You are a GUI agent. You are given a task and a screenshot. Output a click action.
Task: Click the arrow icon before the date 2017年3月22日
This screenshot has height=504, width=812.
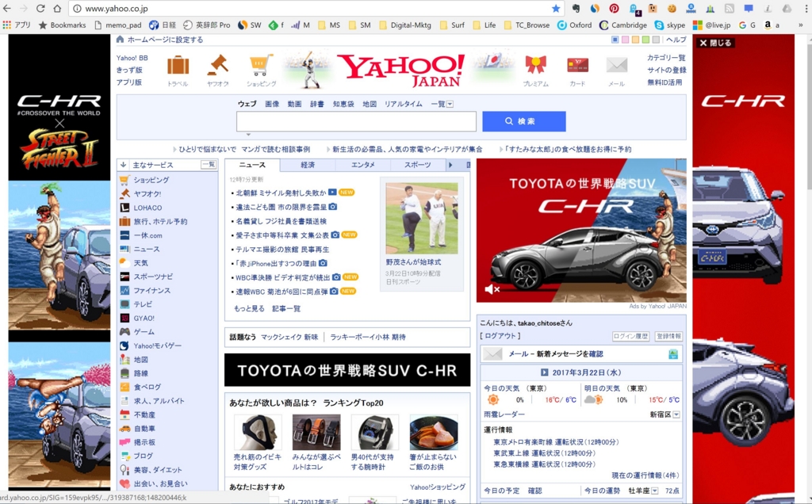point(544,372)
